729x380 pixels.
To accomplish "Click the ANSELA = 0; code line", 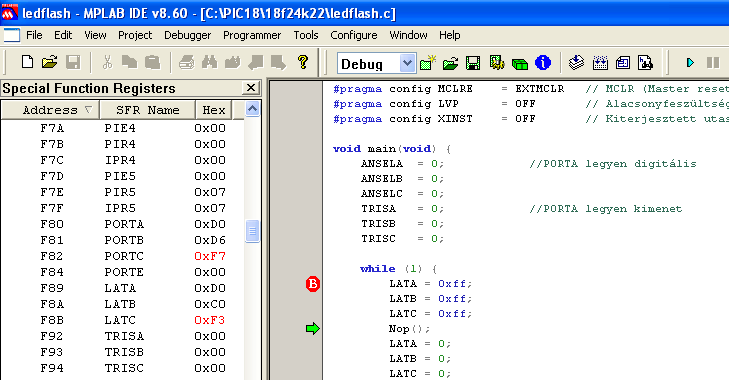I will point(402,164).
